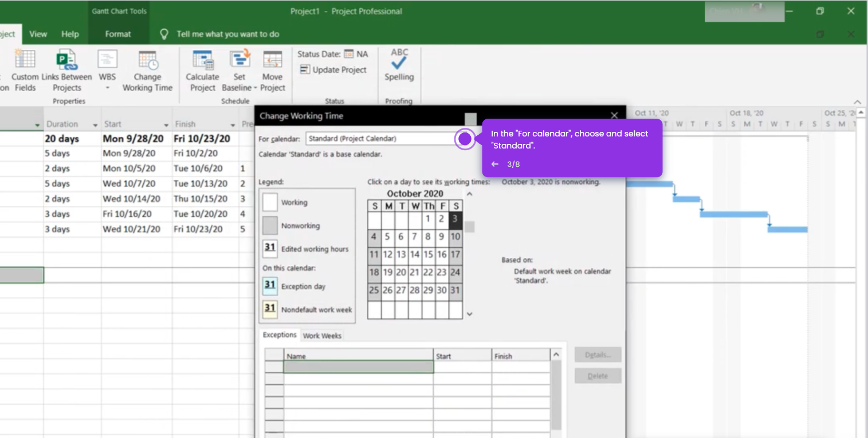Select the Mon 9/28/20 bold start cell
Image resolution: width=868 pixels, height=438 pixels.
point(136,138)
